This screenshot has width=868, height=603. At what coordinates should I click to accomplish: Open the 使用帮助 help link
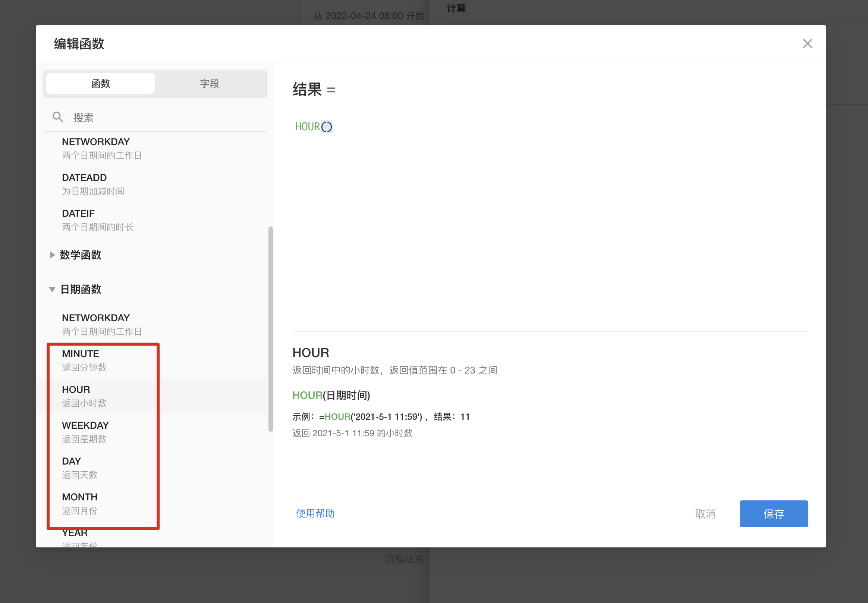315,513
